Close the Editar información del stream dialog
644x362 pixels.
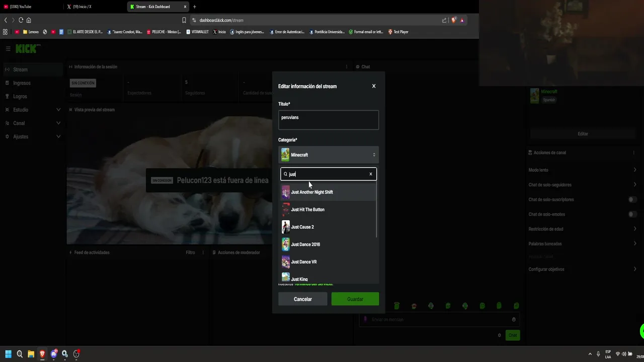(373, 86)
